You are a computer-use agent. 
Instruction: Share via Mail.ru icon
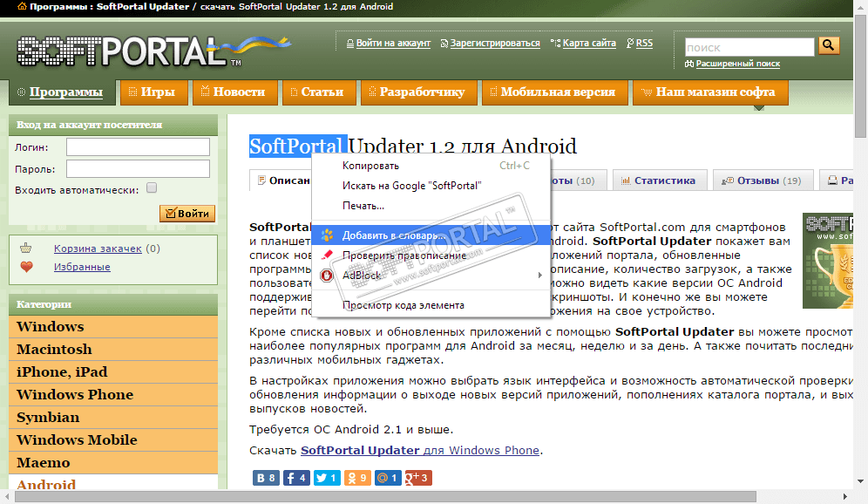[388, 478]
